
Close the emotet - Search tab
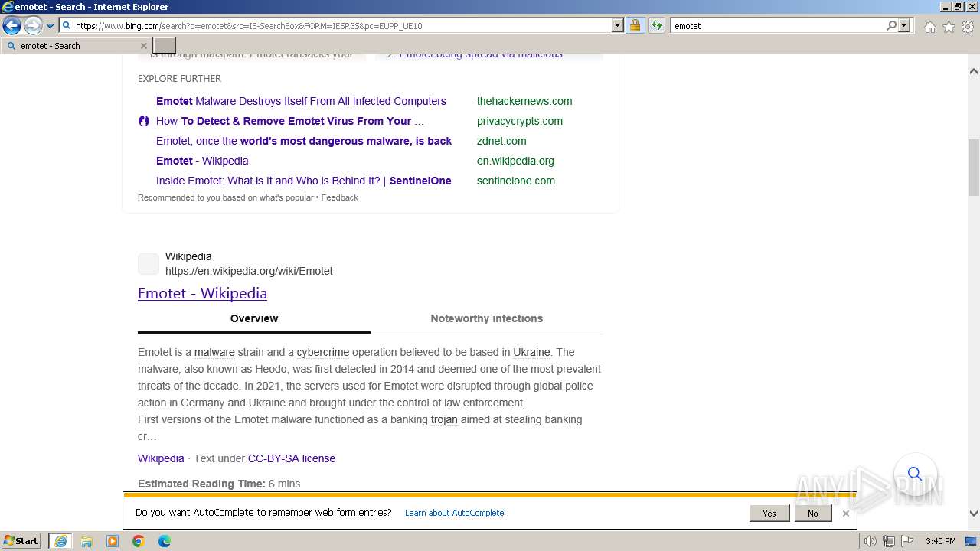pyautogui.click(x=143, y=46)
